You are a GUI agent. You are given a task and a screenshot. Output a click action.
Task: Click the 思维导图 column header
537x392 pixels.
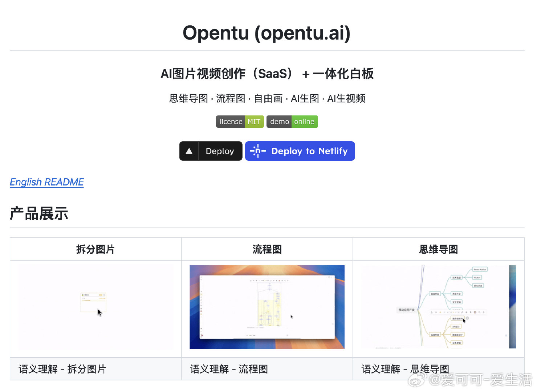coord(438,249)
